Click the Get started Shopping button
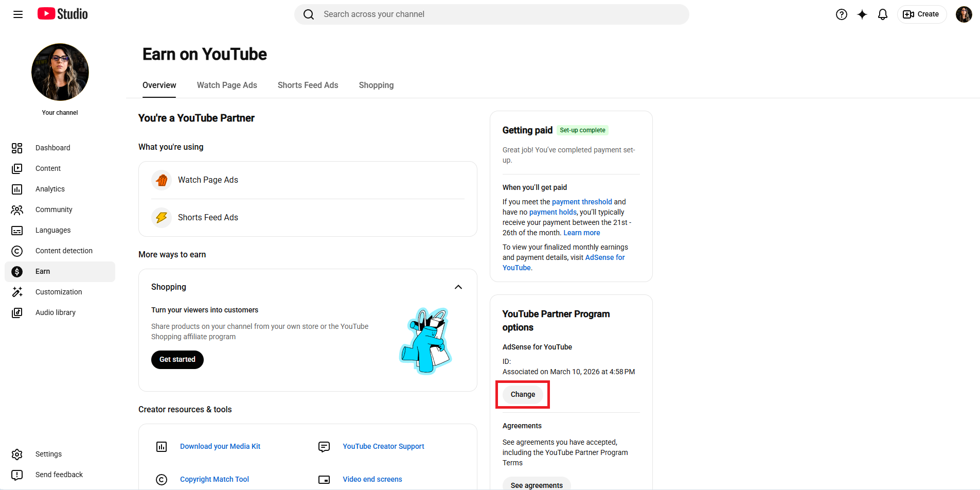The image size is (980, 490). (177, 360)
